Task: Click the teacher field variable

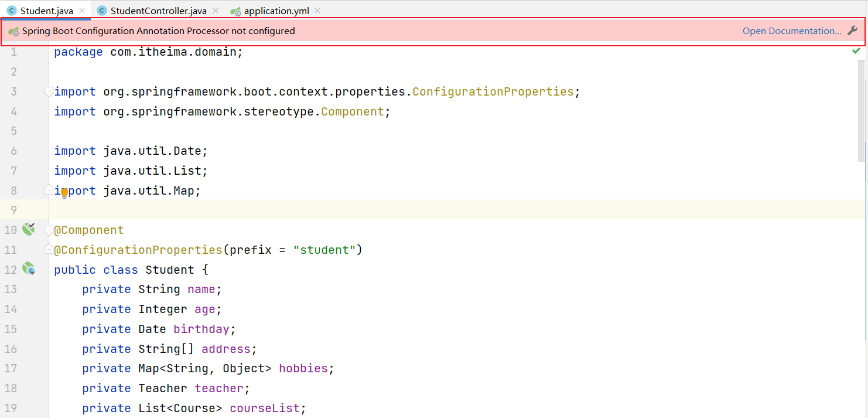Action: 219,388
